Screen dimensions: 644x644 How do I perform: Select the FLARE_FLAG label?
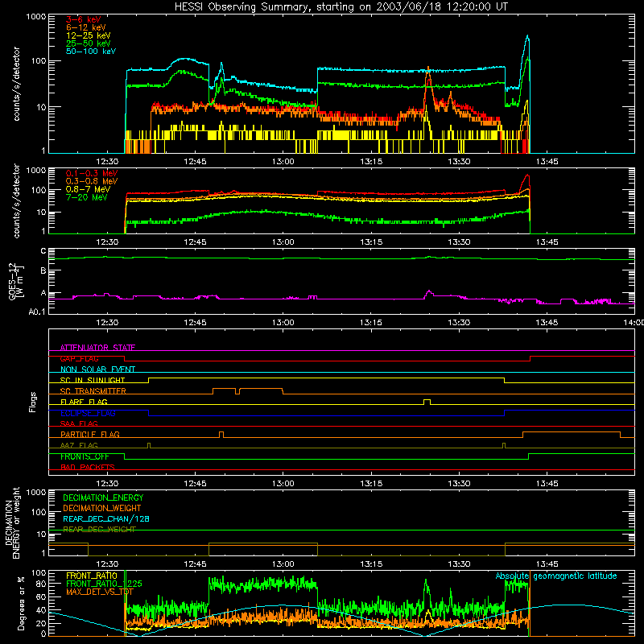tap(84, 402)
